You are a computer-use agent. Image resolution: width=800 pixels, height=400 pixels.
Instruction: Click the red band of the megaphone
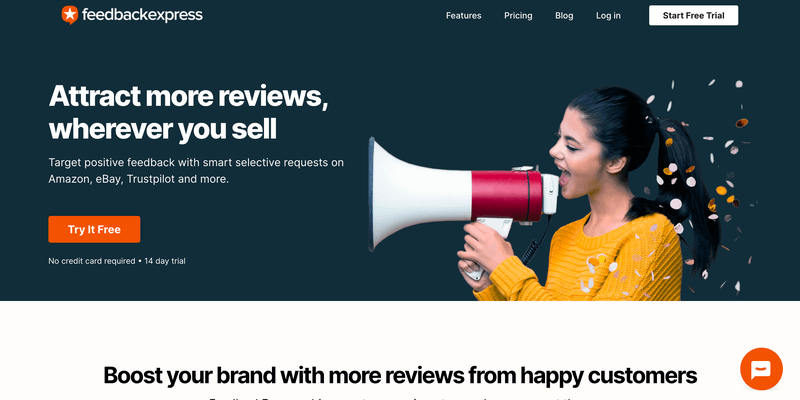(x=506, y=196)
